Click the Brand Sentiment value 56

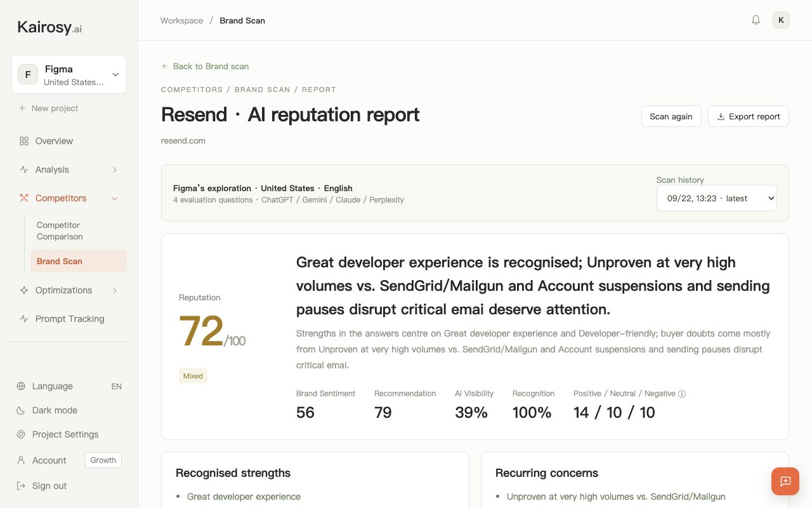305,412
